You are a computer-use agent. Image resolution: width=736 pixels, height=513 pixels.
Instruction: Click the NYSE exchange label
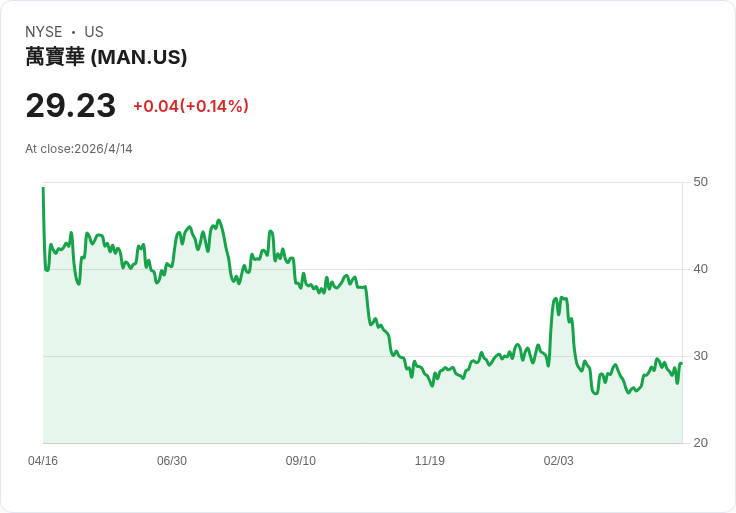click(43, 32)
